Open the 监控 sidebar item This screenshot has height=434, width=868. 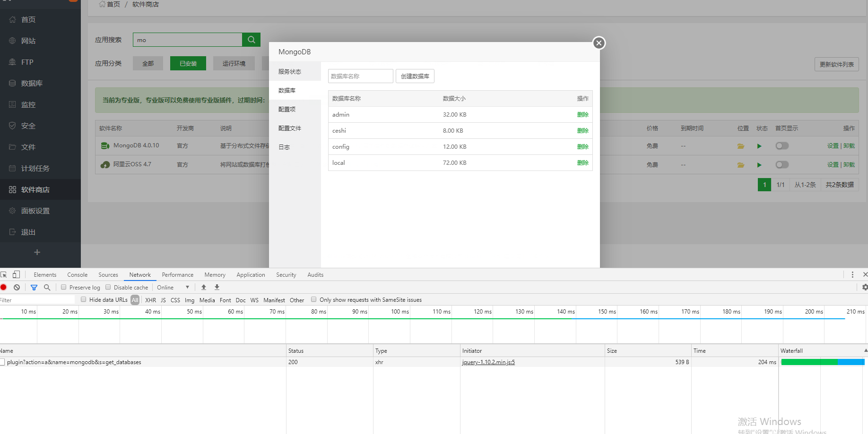[40, 104]
